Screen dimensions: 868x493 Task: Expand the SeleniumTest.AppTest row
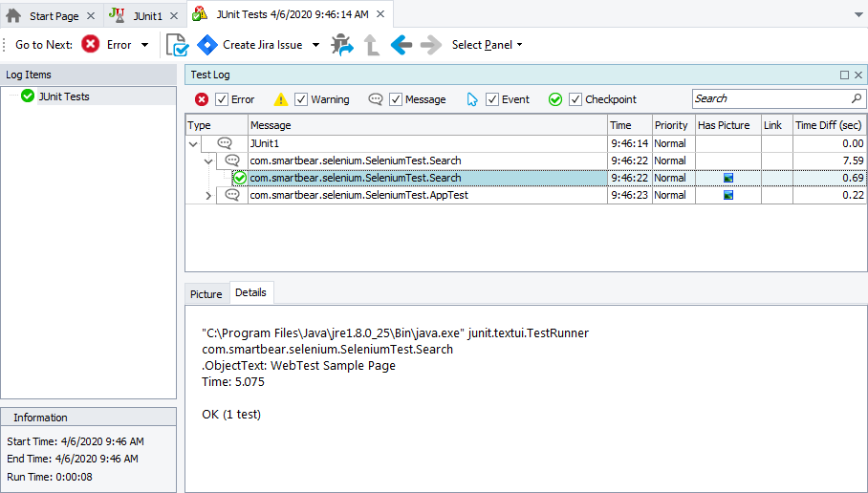[209, 195]
